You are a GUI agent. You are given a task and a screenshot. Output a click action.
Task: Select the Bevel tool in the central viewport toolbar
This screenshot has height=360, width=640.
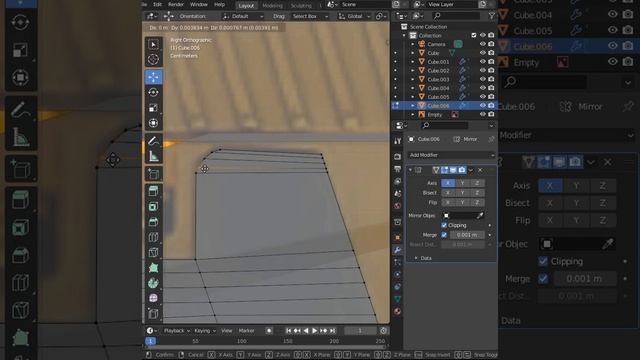pyautogui.click(x=153, y=222)
